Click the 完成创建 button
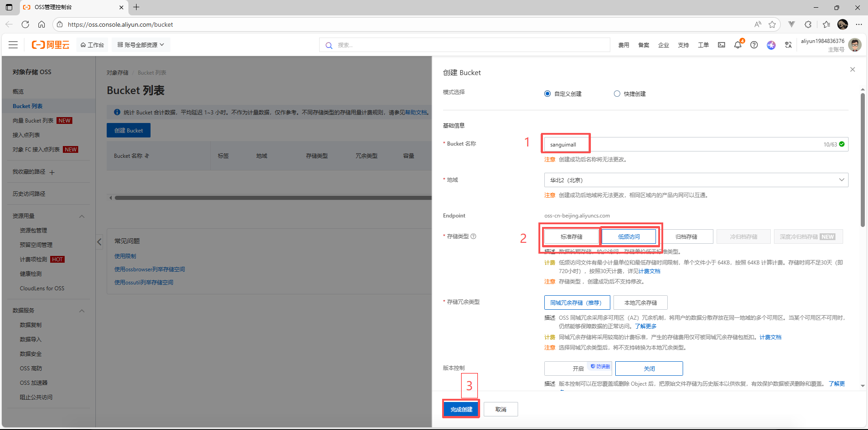 (x=461, y=409)
